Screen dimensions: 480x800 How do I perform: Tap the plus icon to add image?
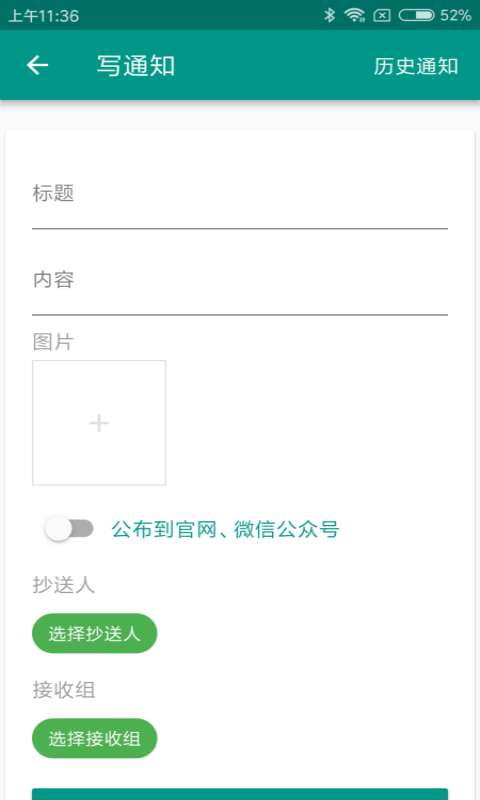pyautogui.click(x=99, y=423)
